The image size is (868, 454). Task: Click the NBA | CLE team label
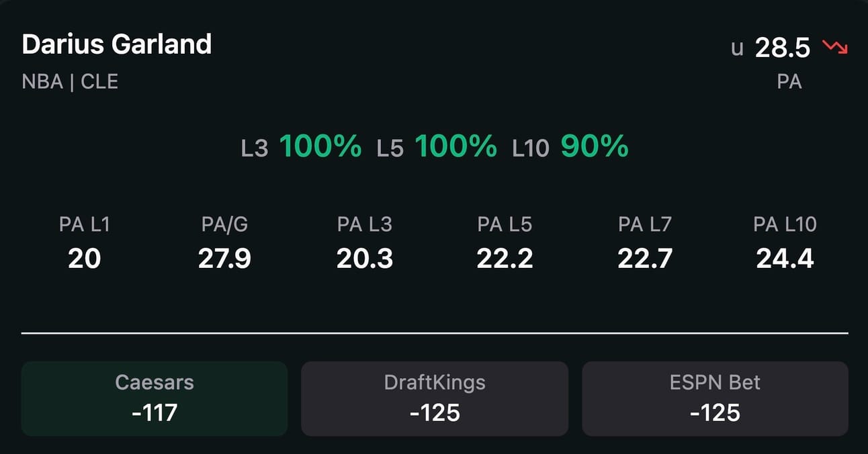[70, 81]
